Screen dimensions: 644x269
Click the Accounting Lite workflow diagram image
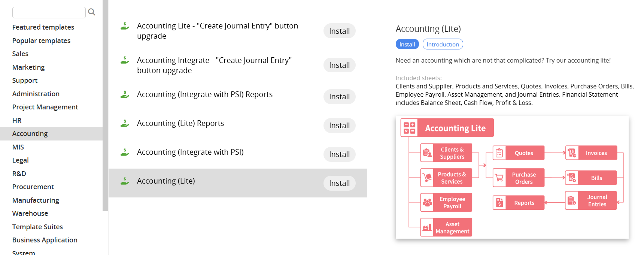[512, 177]
